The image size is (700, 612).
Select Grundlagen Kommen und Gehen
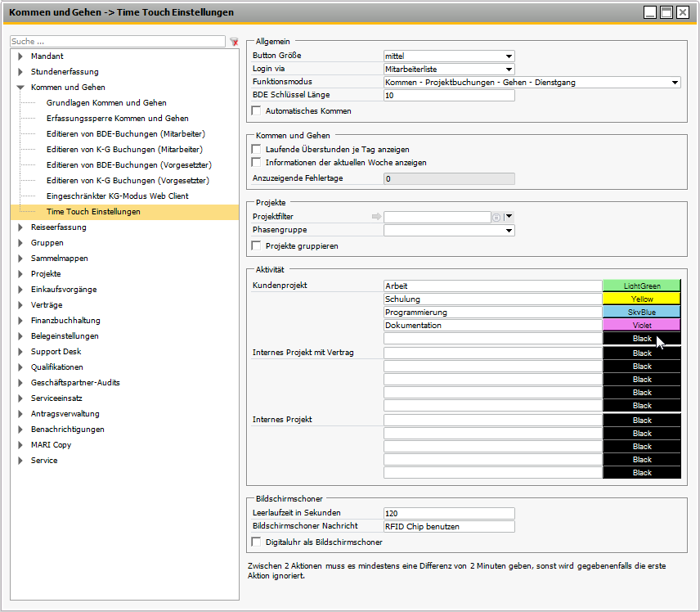click(106, 103)
